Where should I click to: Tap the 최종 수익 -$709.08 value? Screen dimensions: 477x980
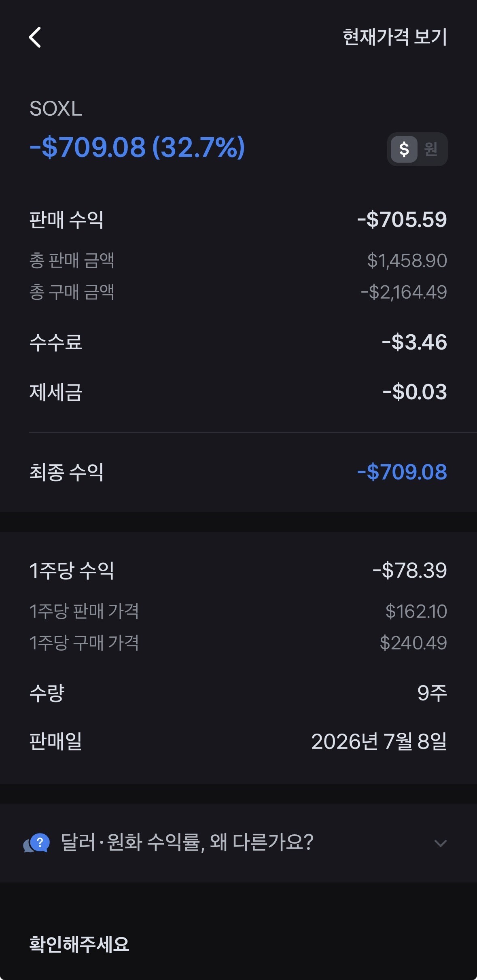[402, 472]
